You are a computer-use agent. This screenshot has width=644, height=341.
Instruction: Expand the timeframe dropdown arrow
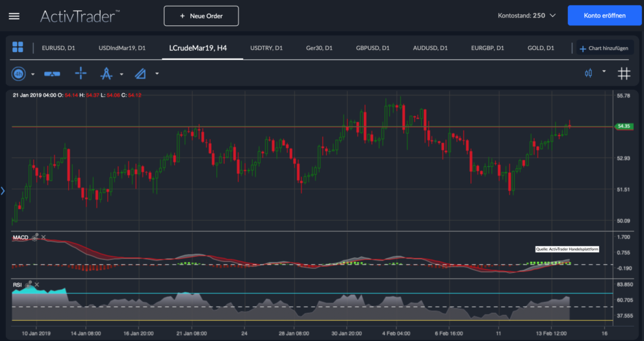tap(33, 74)
